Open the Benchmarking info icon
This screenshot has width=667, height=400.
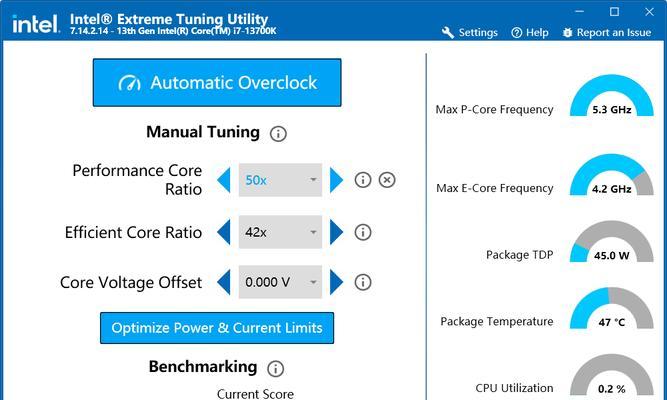click(276, 369)
